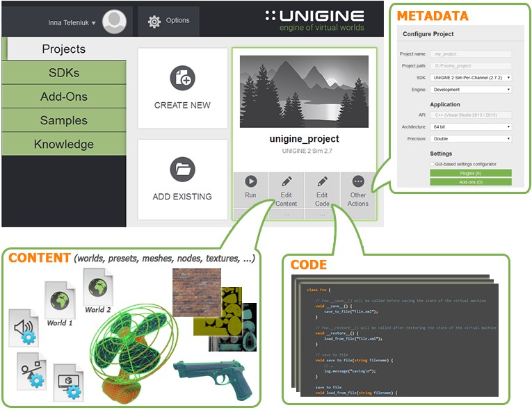Open the SDK version dropdown
This screenshot has height=410, width=532.
tap(471, 77)
